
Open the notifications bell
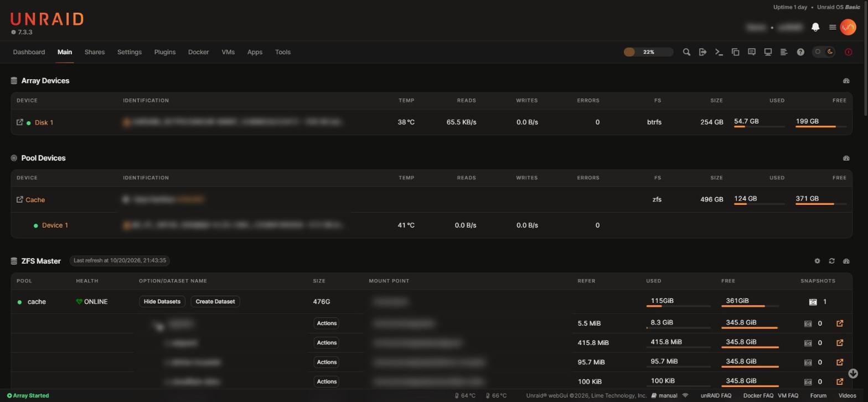815,27
